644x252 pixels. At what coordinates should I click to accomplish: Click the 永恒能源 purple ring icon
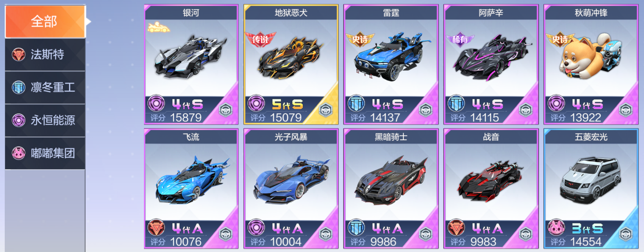coord(19,120)
